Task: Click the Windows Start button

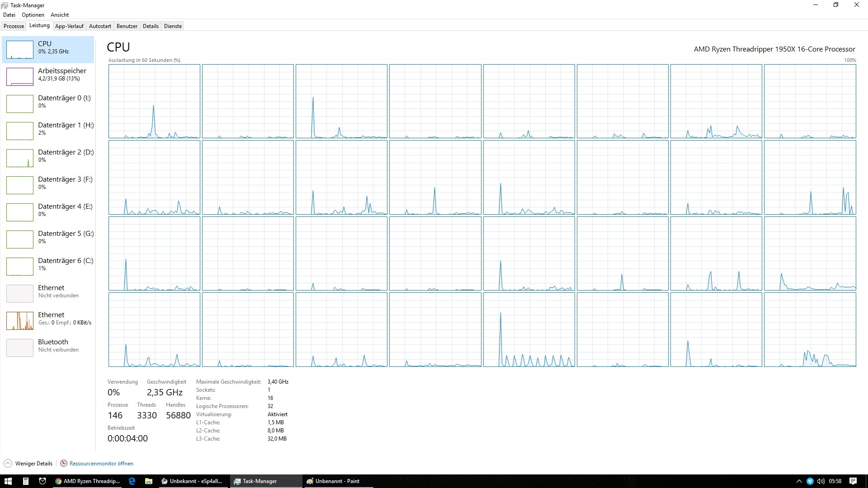Action: [x=8, y=481]
